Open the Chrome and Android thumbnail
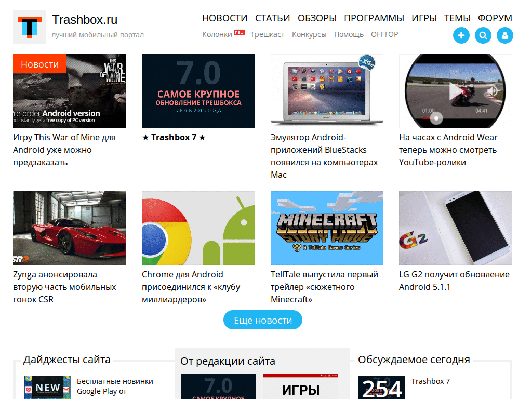Image resolution: width=532 pixels, height=399 pixels. coord(198,228)
